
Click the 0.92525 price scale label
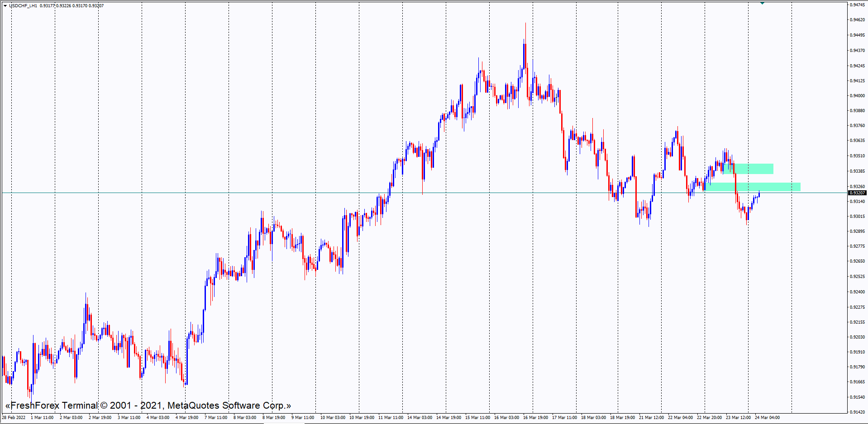click(x=857, y=277)
